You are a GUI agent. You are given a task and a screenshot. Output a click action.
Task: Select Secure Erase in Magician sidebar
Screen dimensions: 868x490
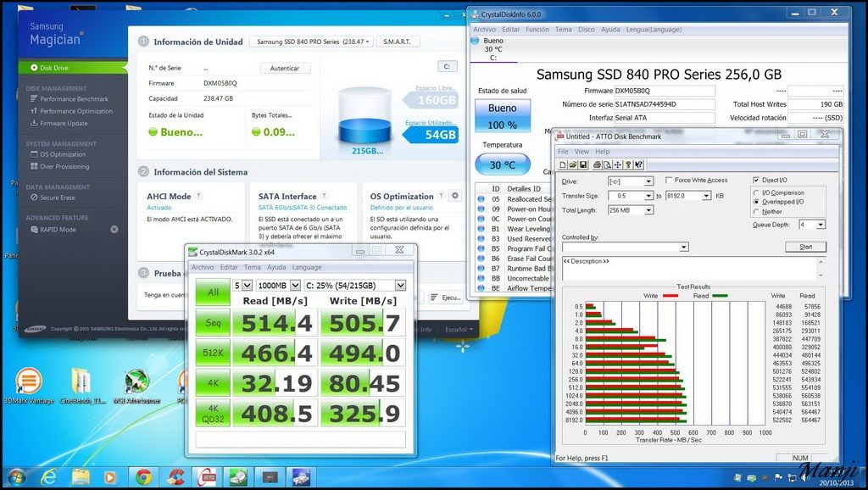57,198
